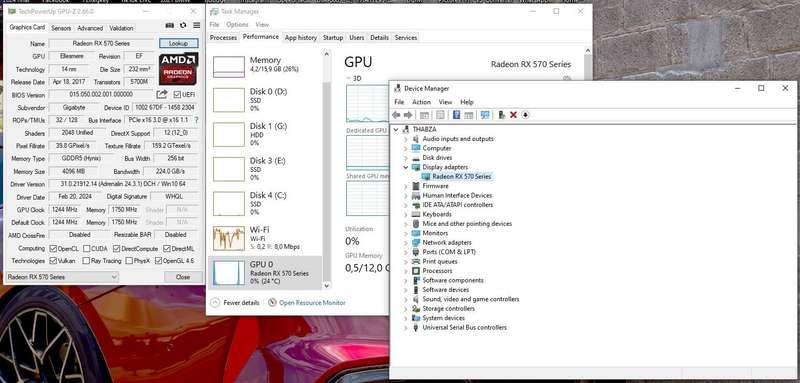This screenshot has height=383, width=800.
Task: Toggle the UEFI checkbox
Action: 177,94
